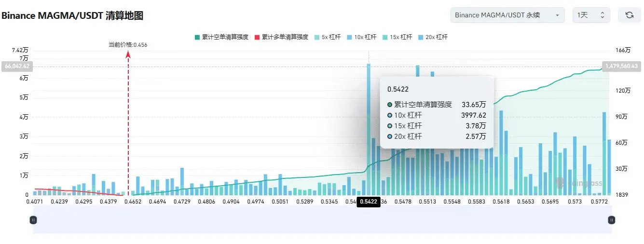Click the chart zoom range bar
This screenshot has height=244, width=644.
[322, 220]
